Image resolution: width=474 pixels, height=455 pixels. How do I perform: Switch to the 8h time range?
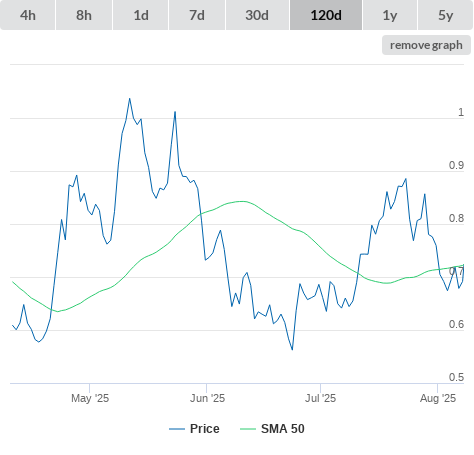coord(84,15)
